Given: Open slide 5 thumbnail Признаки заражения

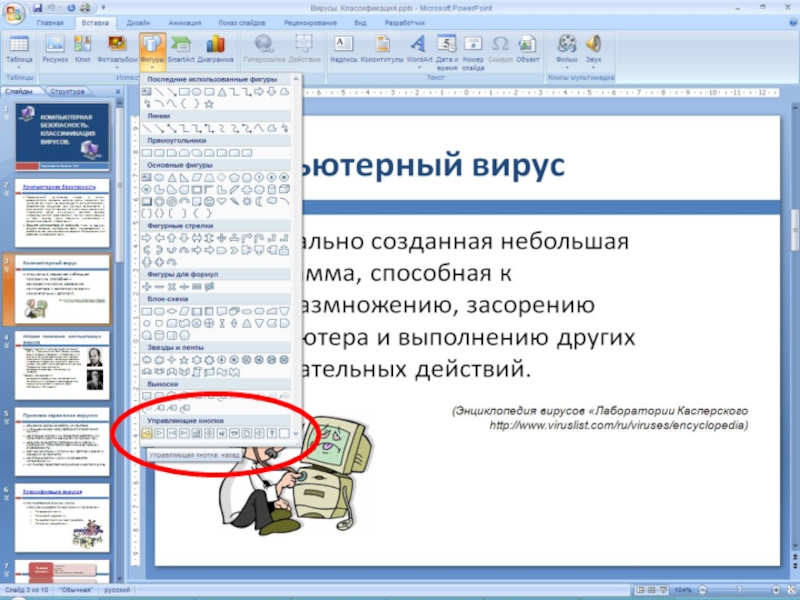Looking at the screenshot, I should [62, 442].
